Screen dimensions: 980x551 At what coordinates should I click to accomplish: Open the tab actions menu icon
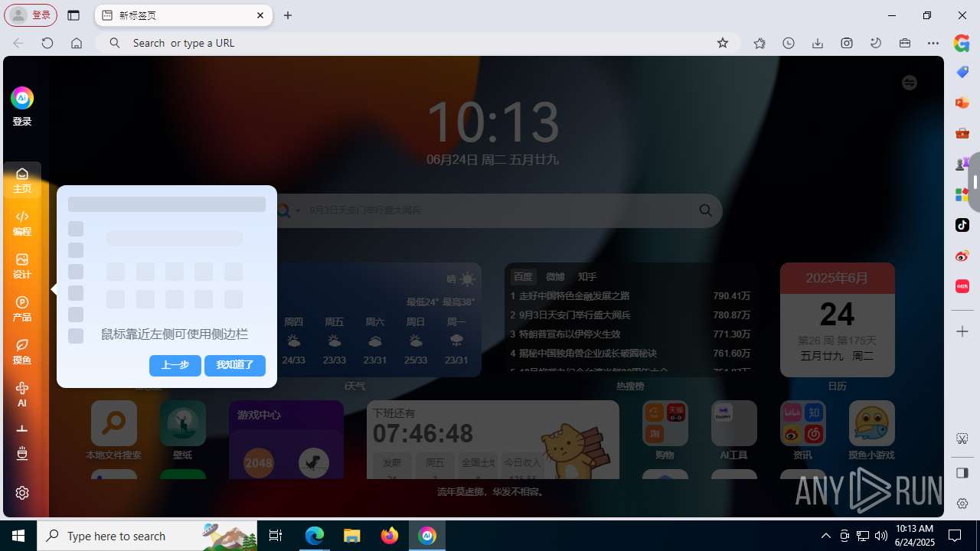point(73,15)
